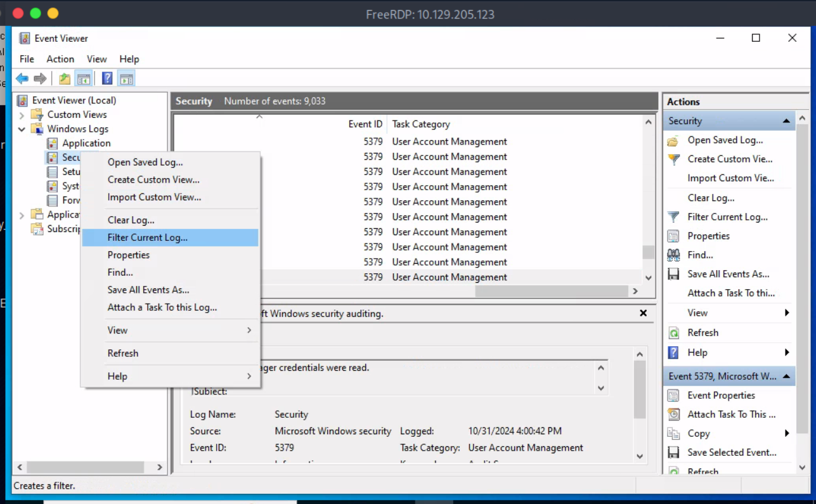Screen dimensions: 816x504
Task: Choose Find in context menu
Action: [x=170, y=273]
